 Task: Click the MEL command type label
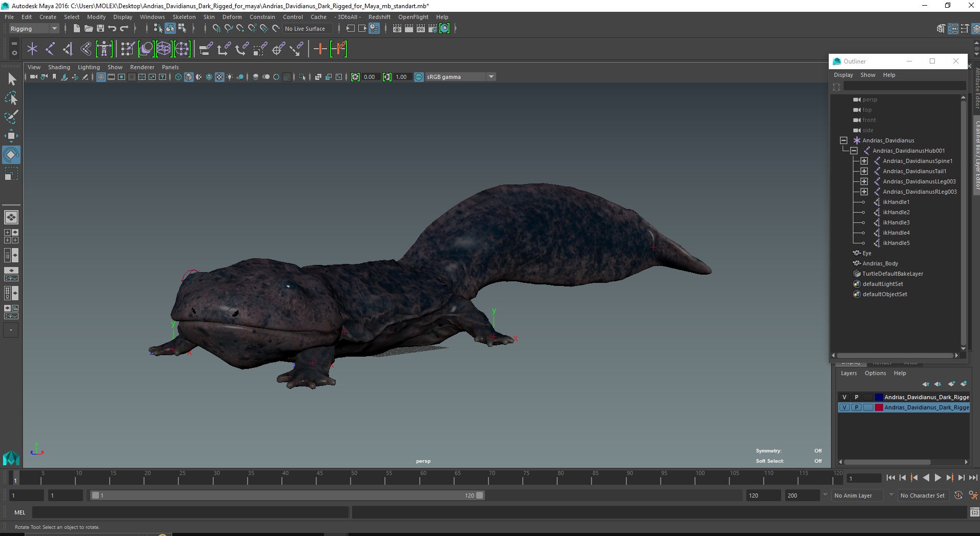pyautogui.click(x=19, y=512)
